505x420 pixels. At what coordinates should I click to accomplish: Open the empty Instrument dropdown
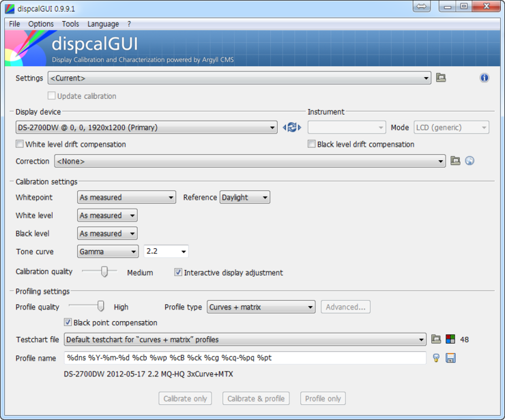point(347,127)
